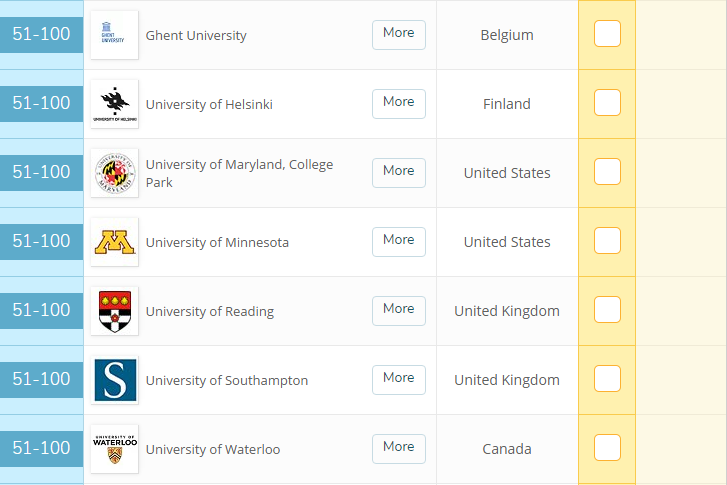Click the Ghent University logo
Image resolution: width=727 pixels, height=485 pixels.
coord(114,35)
